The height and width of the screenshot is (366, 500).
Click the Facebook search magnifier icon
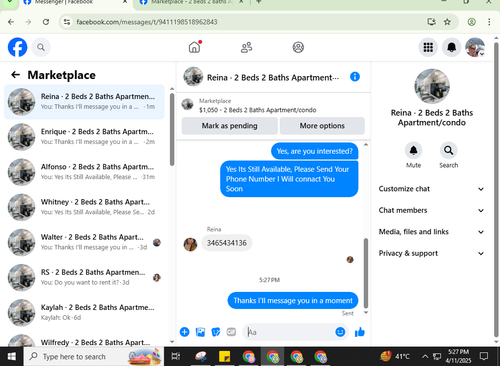(x=41, y=47)
